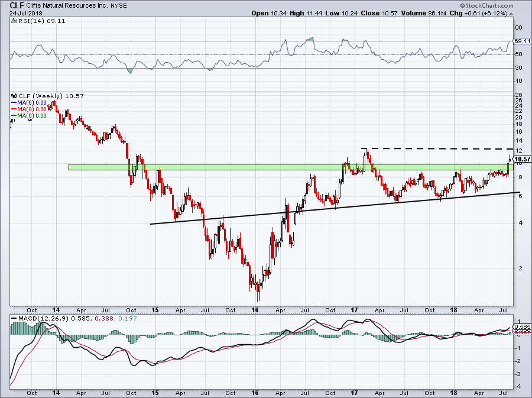The width and height of the screenshot is (532, 398).
Task: Click the 0.197 MACD histogram value
Action: (127, 319)
